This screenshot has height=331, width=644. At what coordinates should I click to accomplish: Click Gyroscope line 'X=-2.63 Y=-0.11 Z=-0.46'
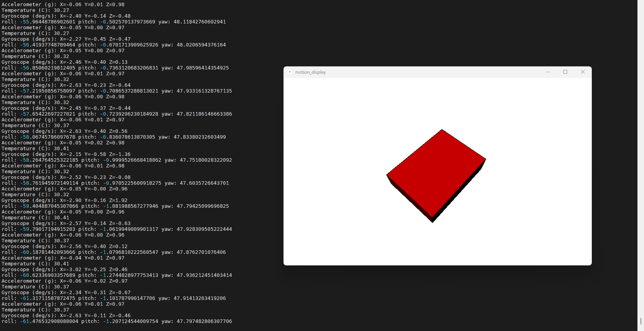[x=66, y=316]
